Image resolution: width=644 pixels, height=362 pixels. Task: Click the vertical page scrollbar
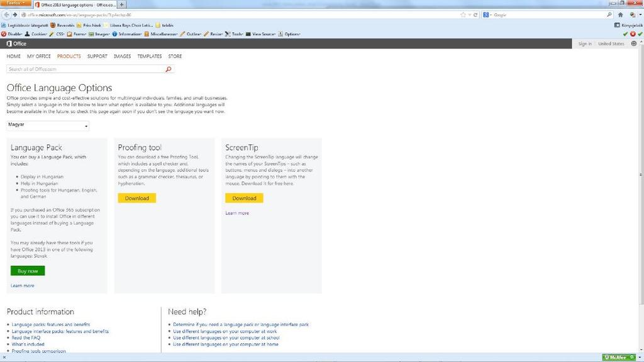pyautogui.click(x=641, y=175)
